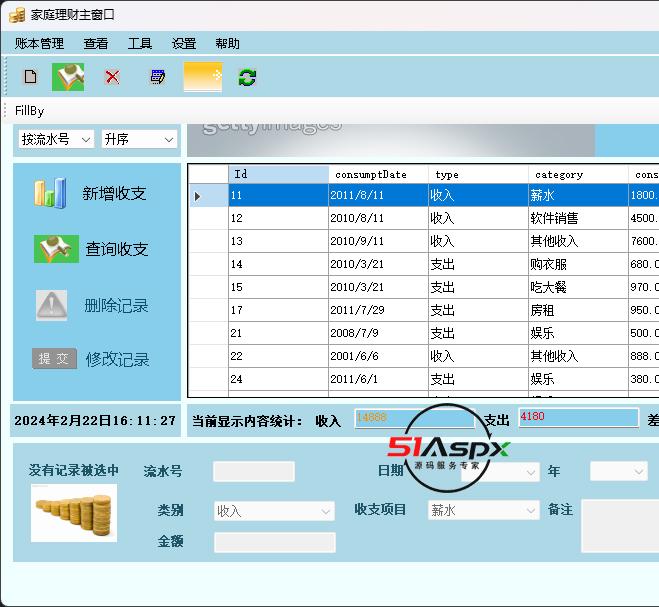This screenshot has width=659, height=607.
Task: Click the 新增收支 bar chart icon
Action: pos(50,193)
